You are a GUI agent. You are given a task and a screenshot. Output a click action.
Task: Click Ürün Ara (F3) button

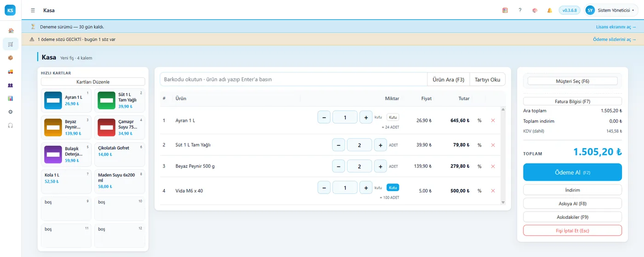tap(448, 80)
